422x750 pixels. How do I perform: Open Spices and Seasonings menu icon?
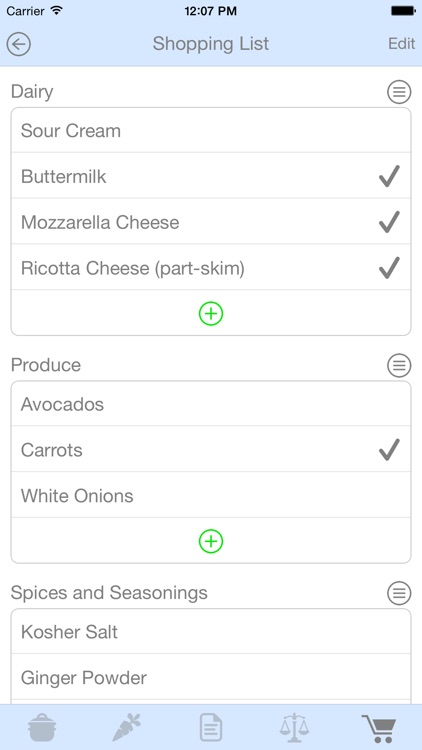click(399, 593)
